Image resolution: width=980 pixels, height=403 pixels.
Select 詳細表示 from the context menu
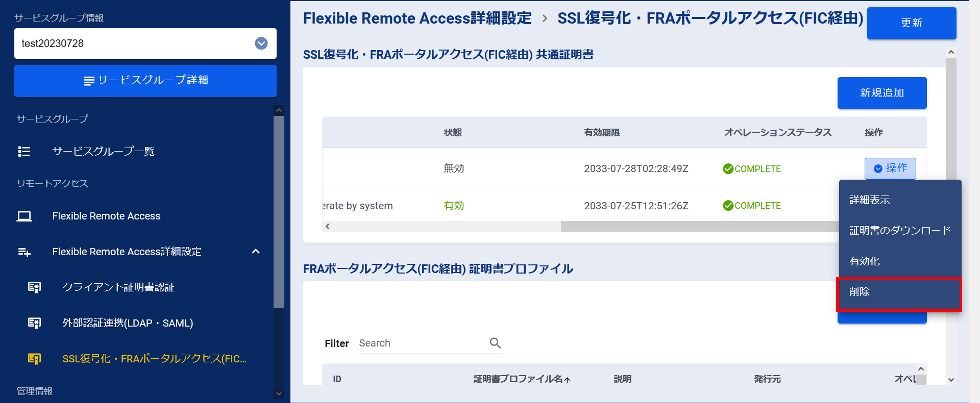coord(869,200)
